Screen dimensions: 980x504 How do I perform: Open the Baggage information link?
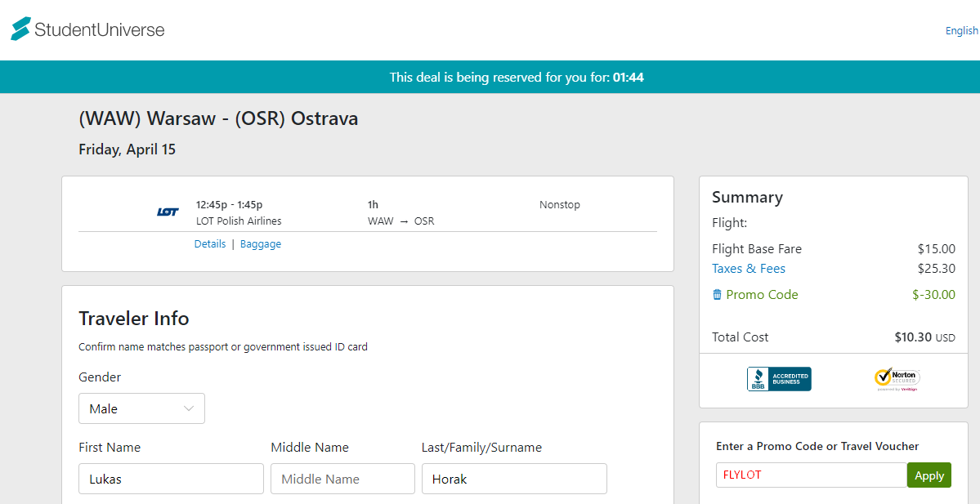point(261,244)
